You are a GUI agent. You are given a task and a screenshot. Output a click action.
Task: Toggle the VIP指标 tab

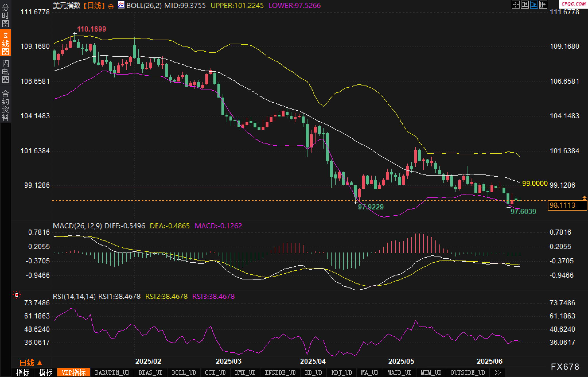pos(74,372)
